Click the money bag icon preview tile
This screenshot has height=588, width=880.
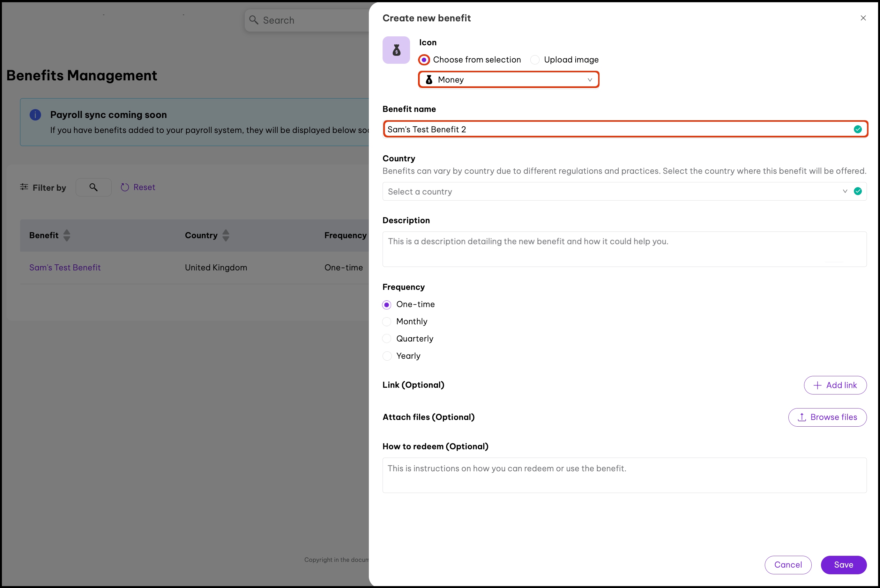(x=396, y=50)
